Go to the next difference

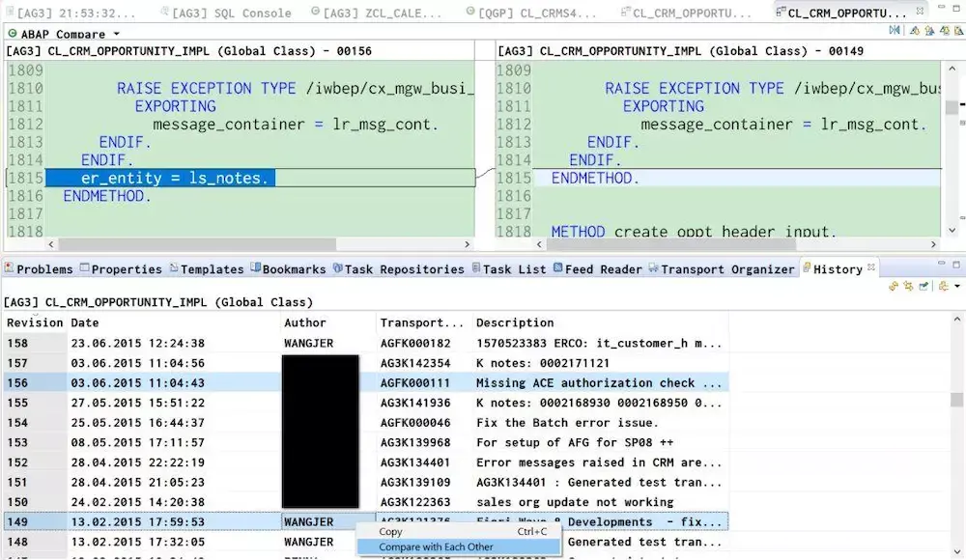click(x=946, y=31)
